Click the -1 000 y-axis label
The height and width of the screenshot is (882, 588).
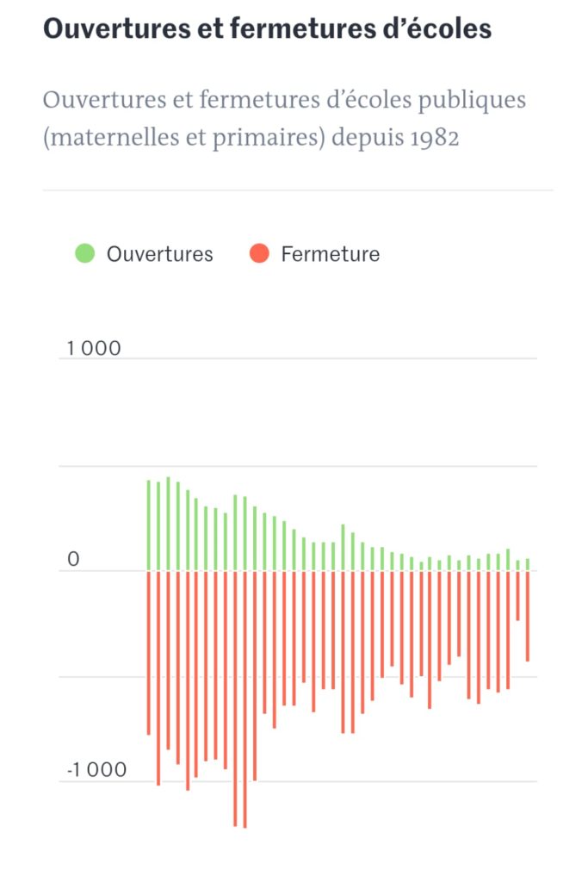(x=96, y=769)
